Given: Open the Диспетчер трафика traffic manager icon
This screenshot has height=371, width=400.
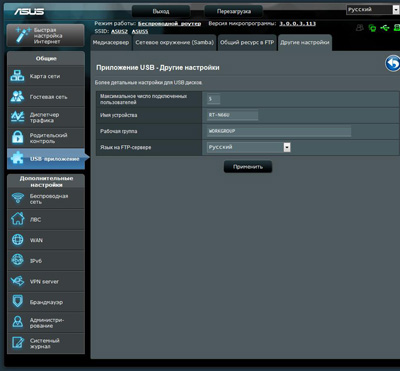Looking at the screenshot, I should (17, 117).
